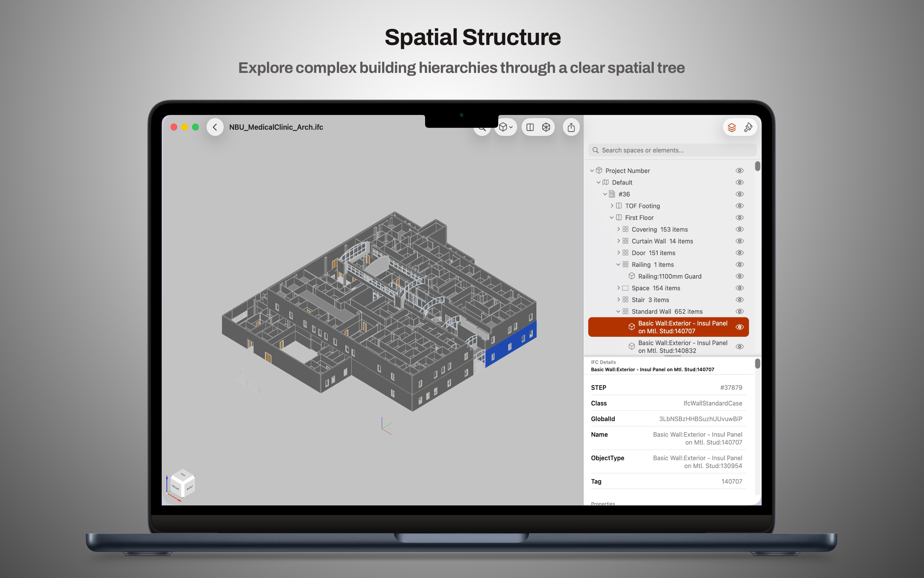Toggle Railing group eye icon

point(740,265)
